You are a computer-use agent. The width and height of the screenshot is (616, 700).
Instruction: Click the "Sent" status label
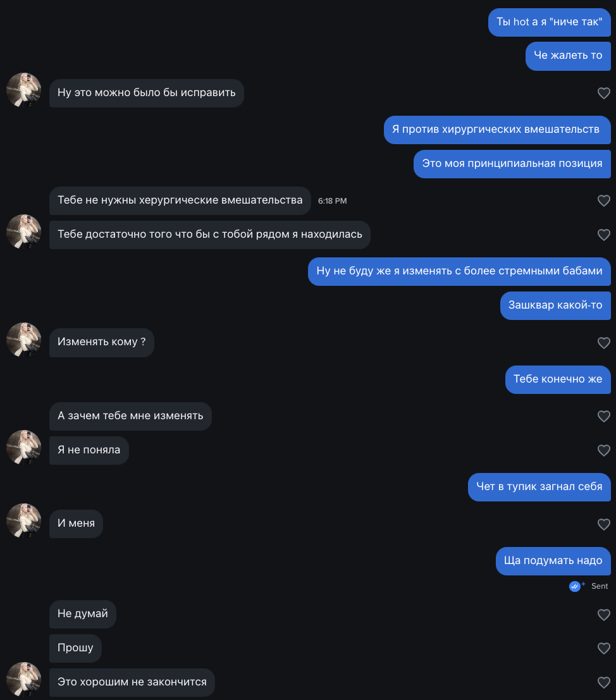point(600,586)
